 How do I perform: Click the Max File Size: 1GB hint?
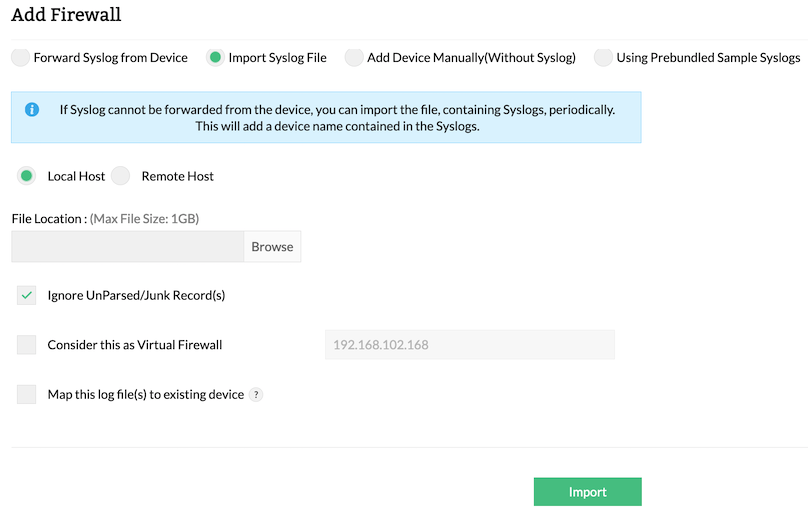click(x=151, y=219)
